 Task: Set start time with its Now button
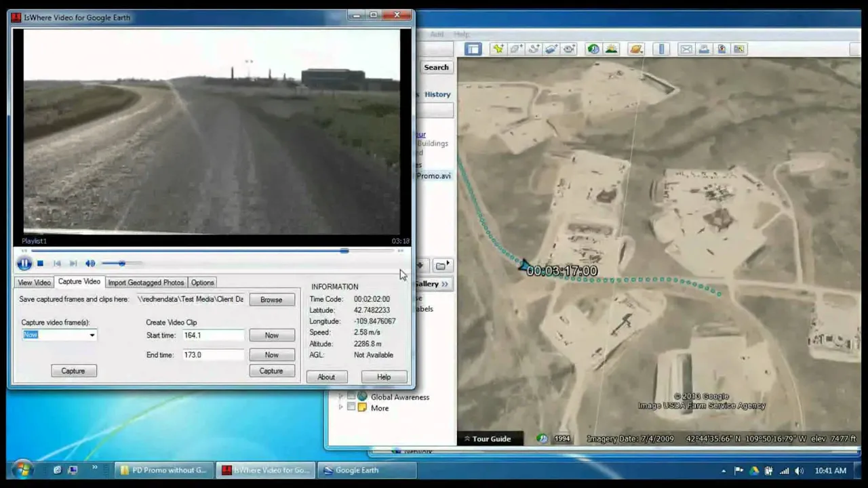pos(271,335)
